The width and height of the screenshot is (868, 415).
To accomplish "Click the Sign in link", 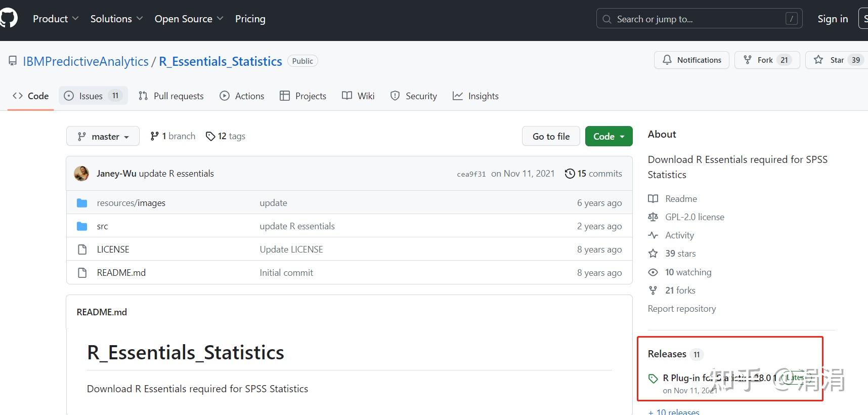I will tap(833, 19).
